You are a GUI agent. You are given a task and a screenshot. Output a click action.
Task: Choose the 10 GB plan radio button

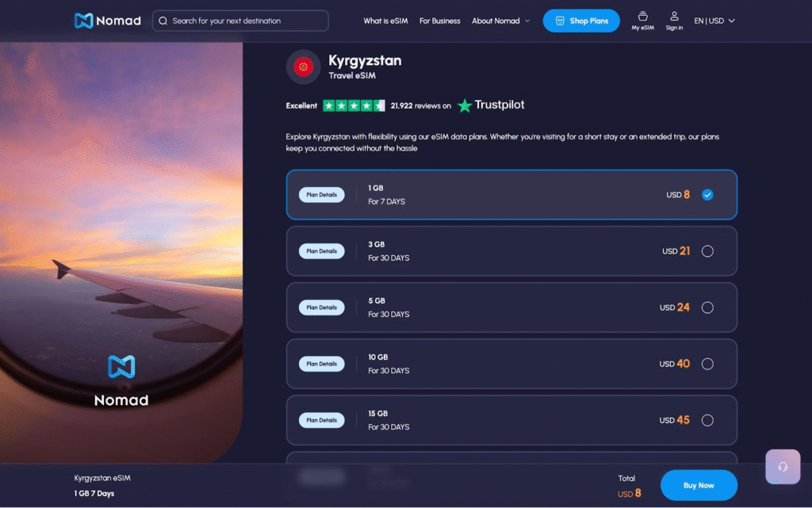(x=707, y=364)
